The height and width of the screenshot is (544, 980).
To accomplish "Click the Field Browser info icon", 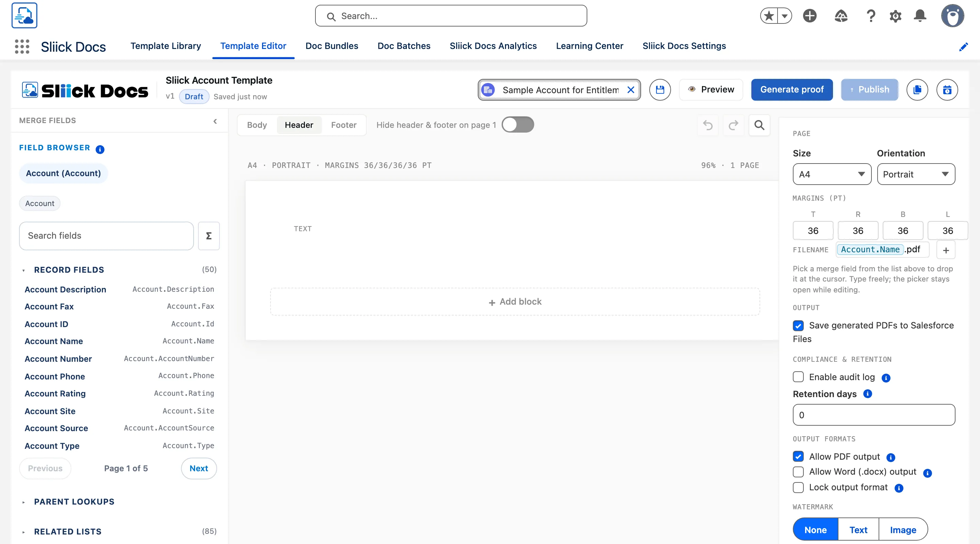I will click(x=100, y=149).
